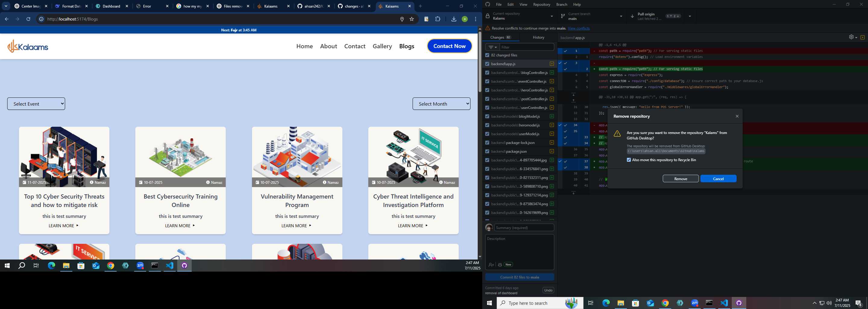Uncheck the package-lock.json file checkbox
This screenshot has height=309, width=868.
point(487,143)
